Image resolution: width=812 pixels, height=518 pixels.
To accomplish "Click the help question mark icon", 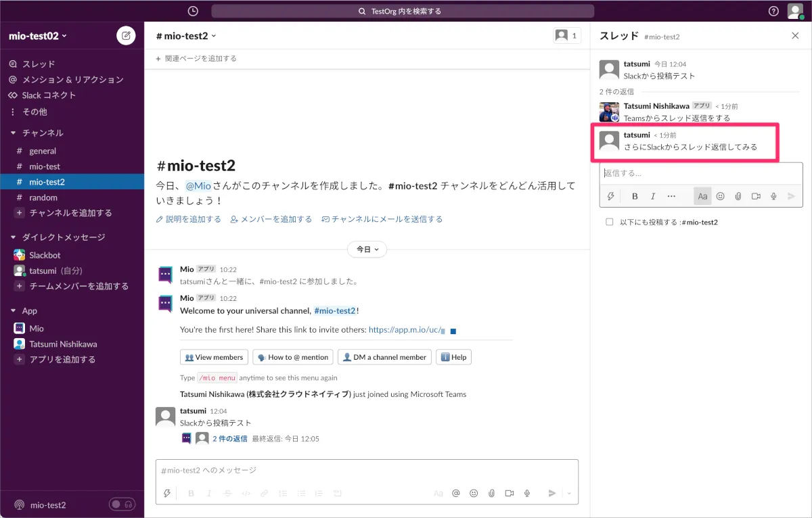I will (x=774, y=11).
